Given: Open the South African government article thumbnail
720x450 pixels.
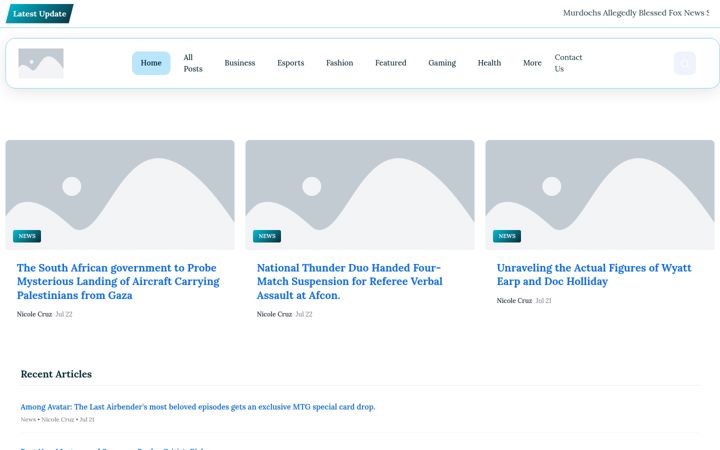Looking at the screenshot, I should (x=120, y=195).
